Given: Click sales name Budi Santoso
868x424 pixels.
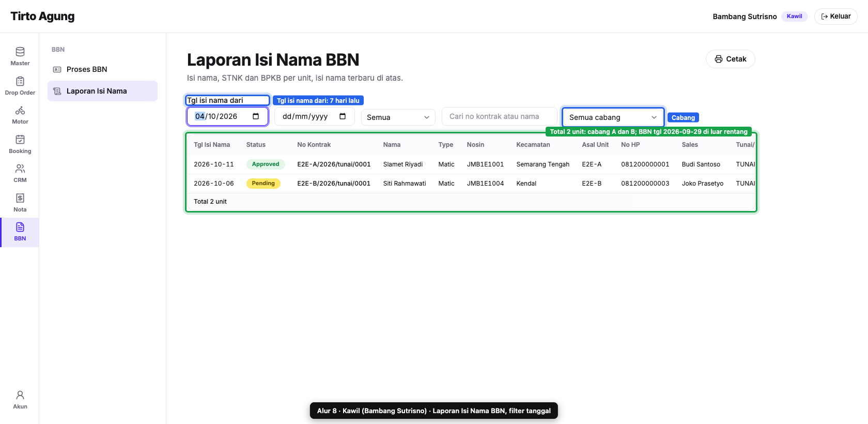Looking at the screenshot, I should (x=701, y=164).
